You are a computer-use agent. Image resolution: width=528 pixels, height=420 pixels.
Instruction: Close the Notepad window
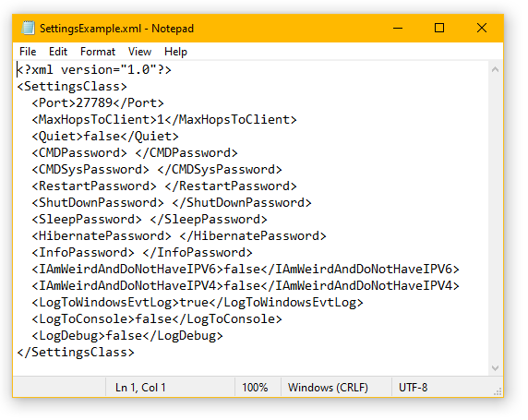(x=482, y=28)
